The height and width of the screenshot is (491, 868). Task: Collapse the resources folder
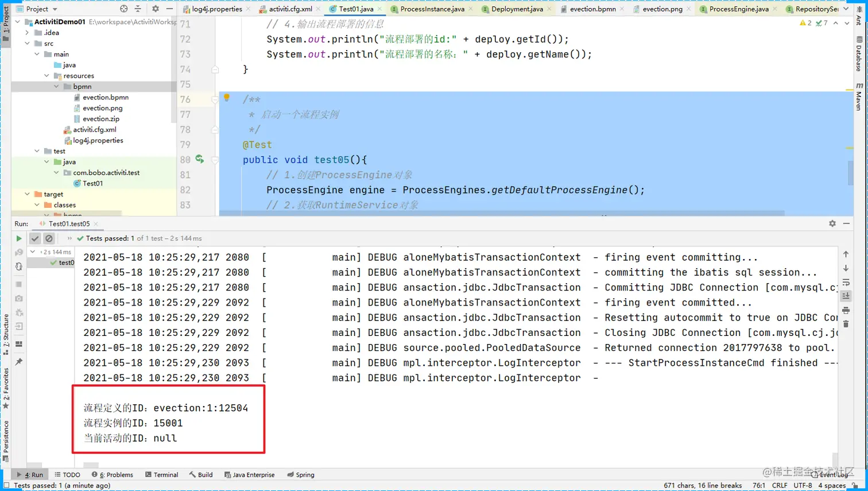click(47, 76)
